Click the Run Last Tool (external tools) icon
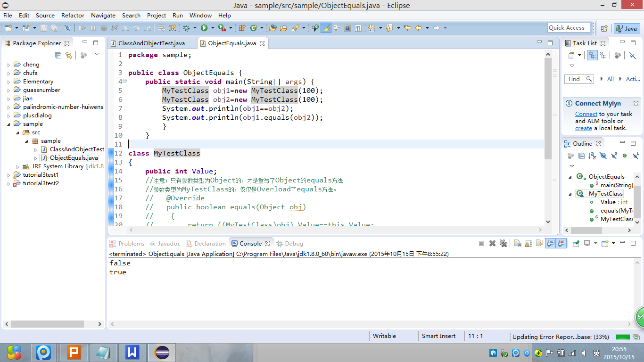 221,28
